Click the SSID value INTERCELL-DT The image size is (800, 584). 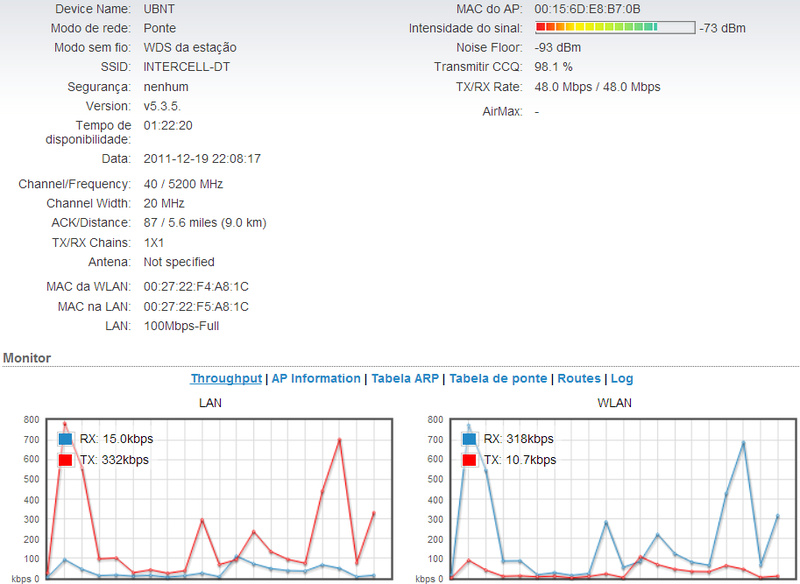tap(187, 67)
